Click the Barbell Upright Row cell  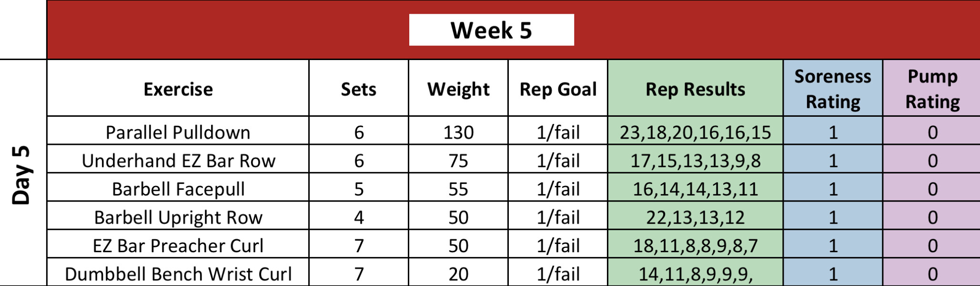tap(178, 217)
